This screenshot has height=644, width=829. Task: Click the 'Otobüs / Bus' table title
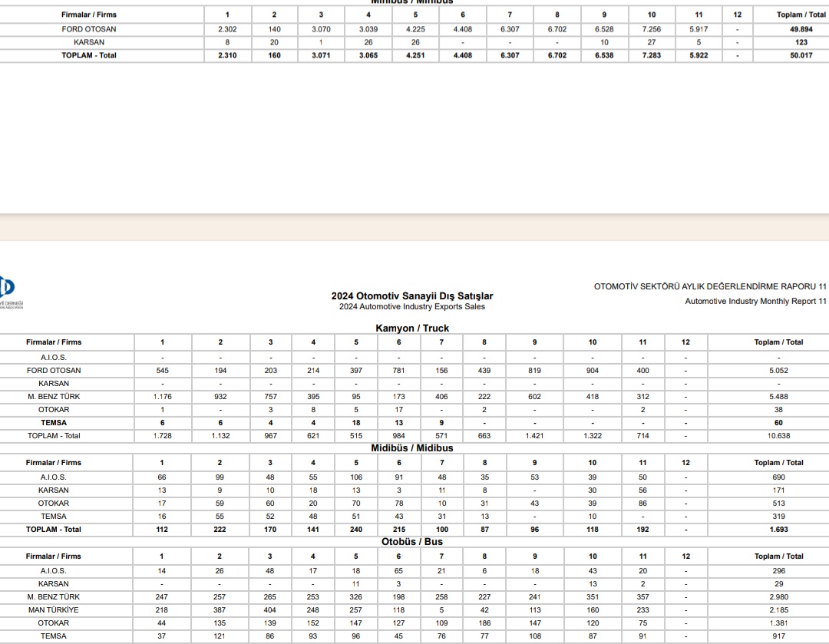point(412,542)
